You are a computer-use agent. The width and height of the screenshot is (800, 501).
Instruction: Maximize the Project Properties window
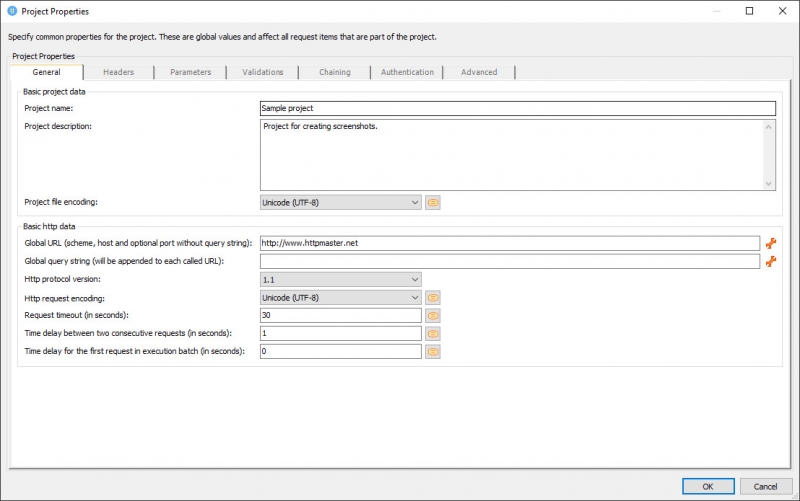(x=749, y=11)
